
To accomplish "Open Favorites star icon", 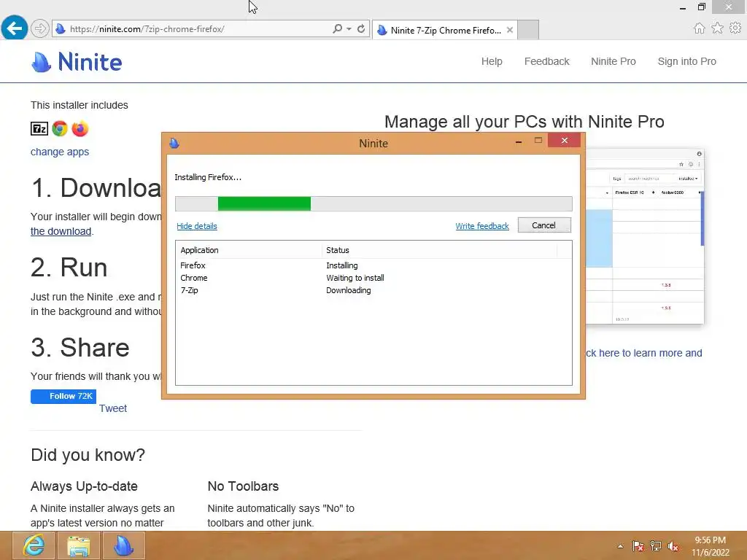I will click(x=717, y=28).
